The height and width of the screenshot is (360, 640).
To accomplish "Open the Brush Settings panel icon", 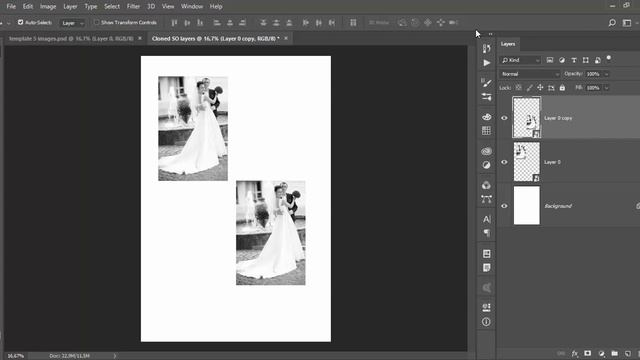I will pyautogui.click(x=486, y=83).
